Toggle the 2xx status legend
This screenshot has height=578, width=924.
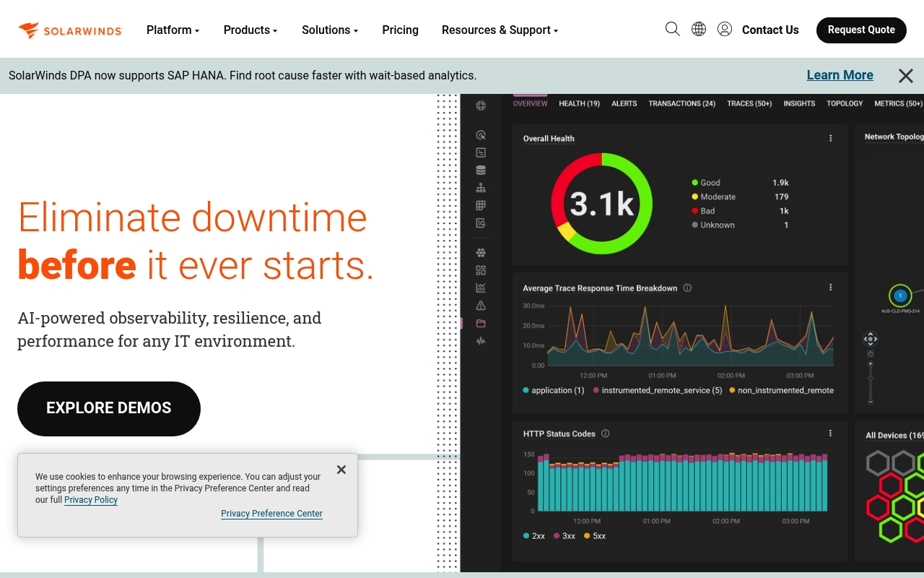click(534, 536)
